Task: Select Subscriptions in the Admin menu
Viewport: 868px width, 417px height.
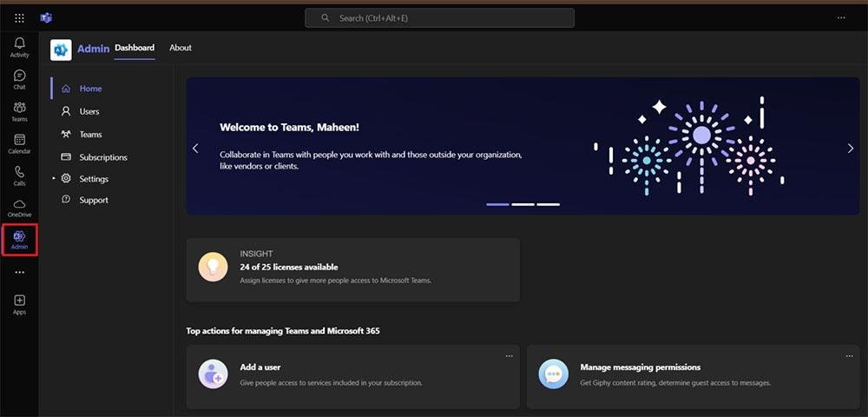Action: pyautogui.click(x=103, y=157)
